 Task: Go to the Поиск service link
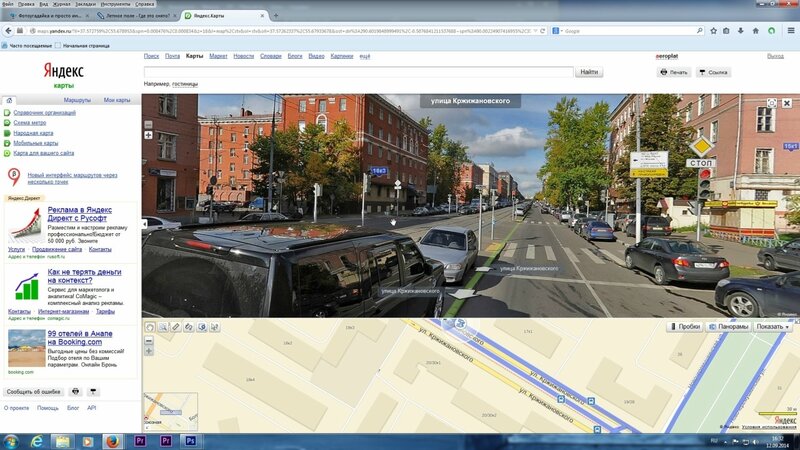(151, 56)
